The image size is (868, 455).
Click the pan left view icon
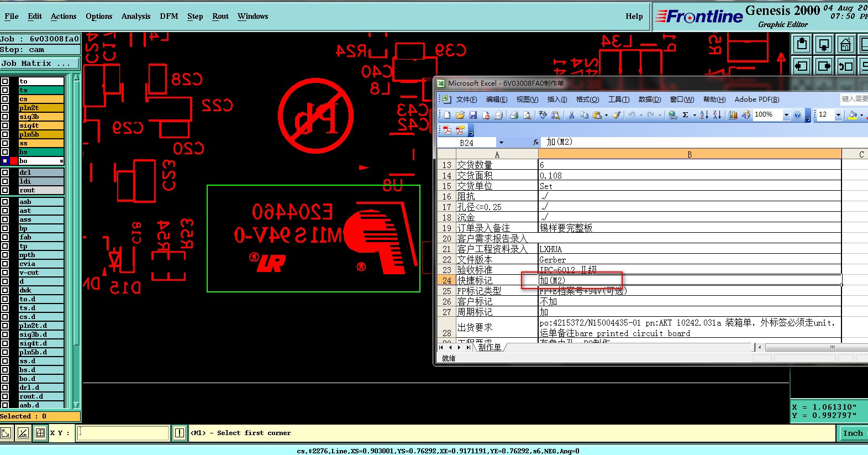(802, 66)
